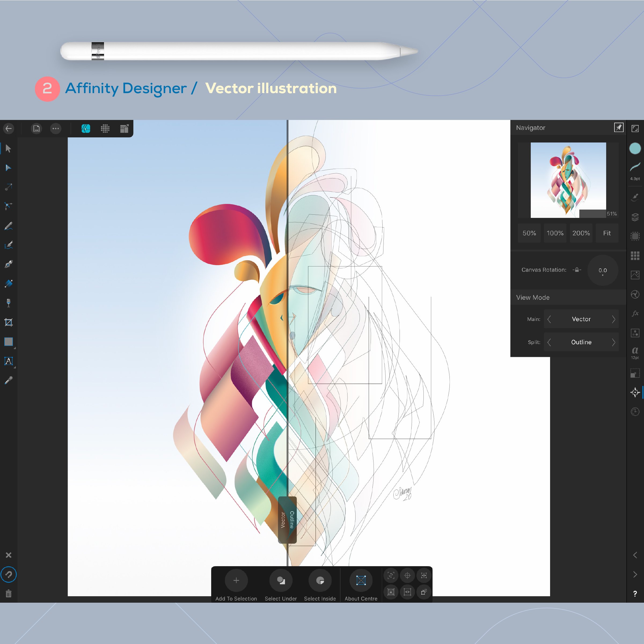The image size is (644, 644).
Task: Select the Move tool arrow
Action: 9,148
